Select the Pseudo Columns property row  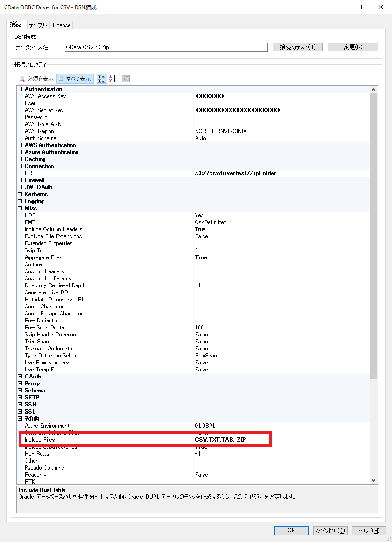click(193, 468)
